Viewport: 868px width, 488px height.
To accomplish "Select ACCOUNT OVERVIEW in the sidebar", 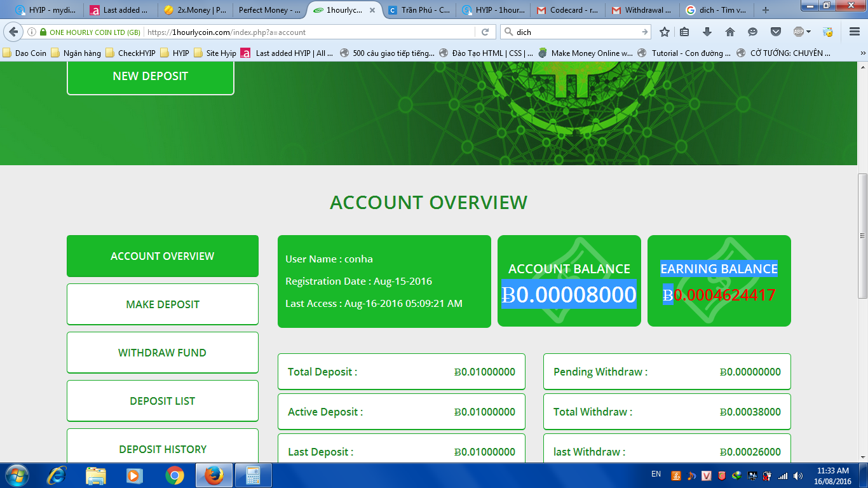I will [x=163, y=256].
